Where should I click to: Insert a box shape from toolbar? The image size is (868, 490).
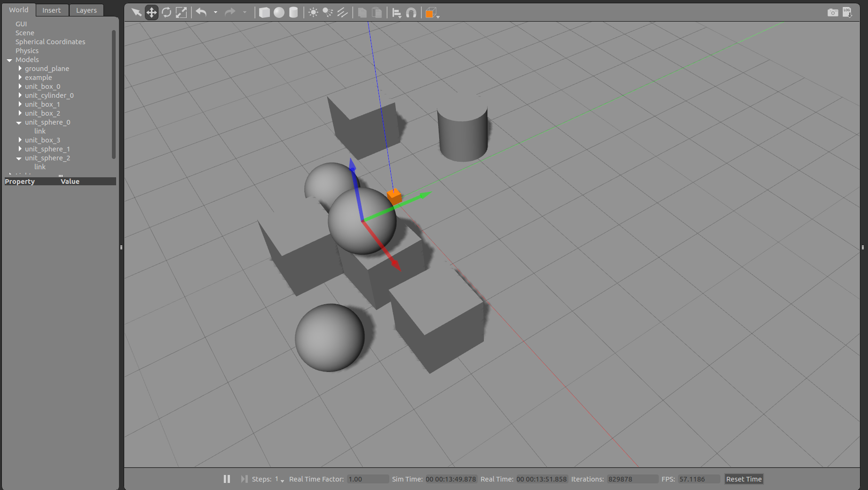coord(264,12)
